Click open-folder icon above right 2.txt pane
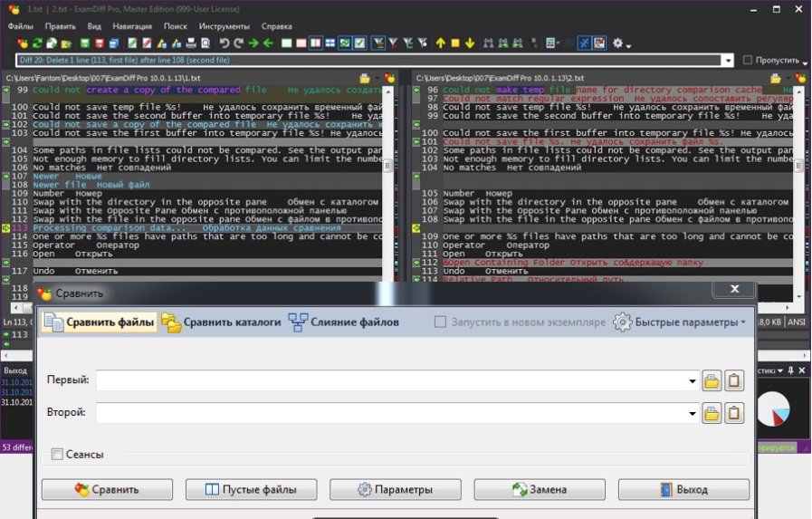Image resolution: width=812 pixels, height=519 pixels. coord(775,78)
